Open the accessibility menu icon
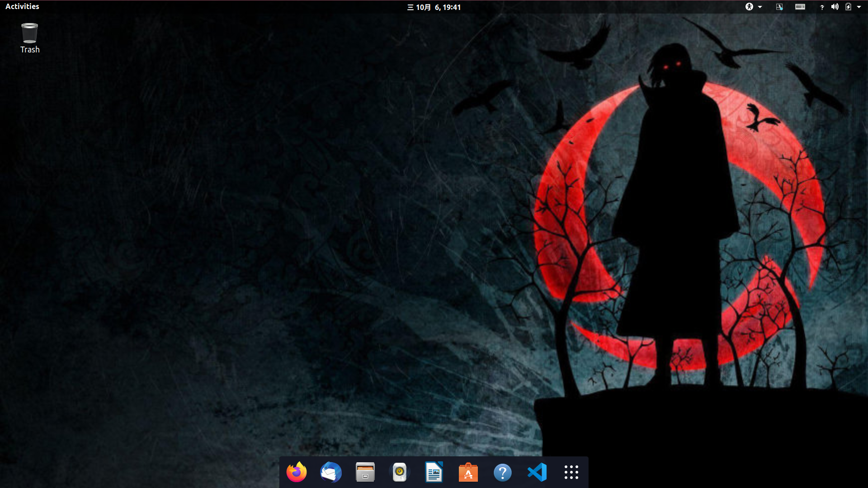 click(x=749, y=7)
